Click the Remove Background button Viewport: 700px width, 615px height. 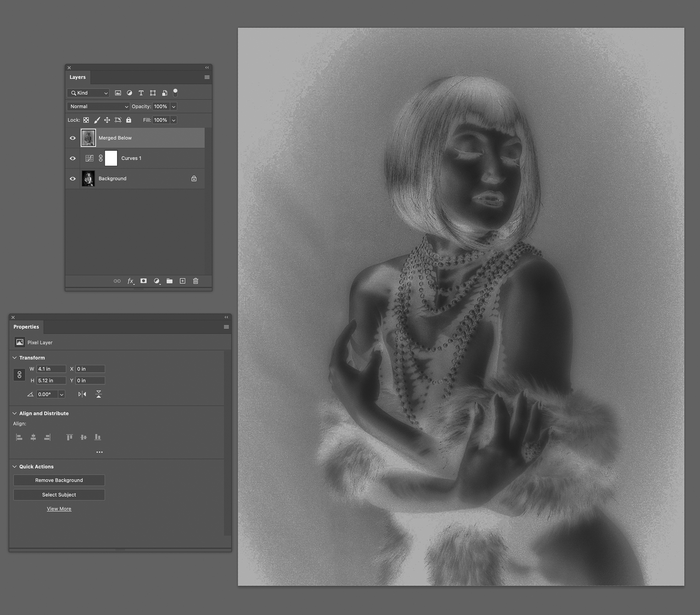(59, 480)
